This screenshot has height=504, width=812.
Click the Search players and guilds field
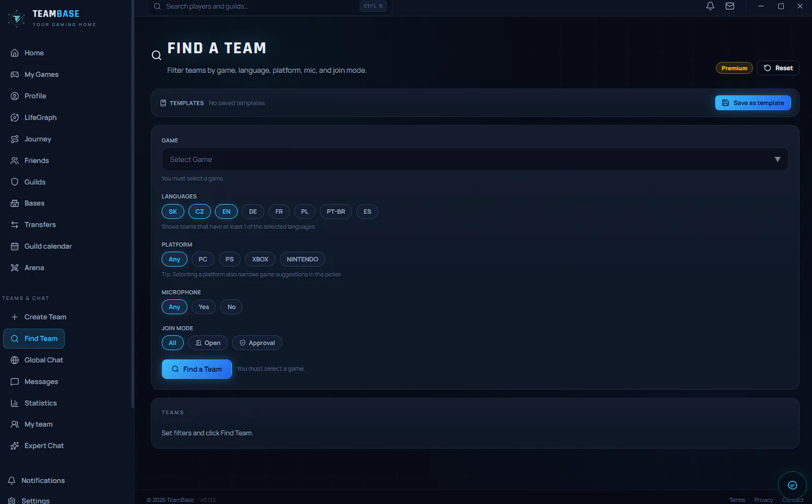coord(270,6)
